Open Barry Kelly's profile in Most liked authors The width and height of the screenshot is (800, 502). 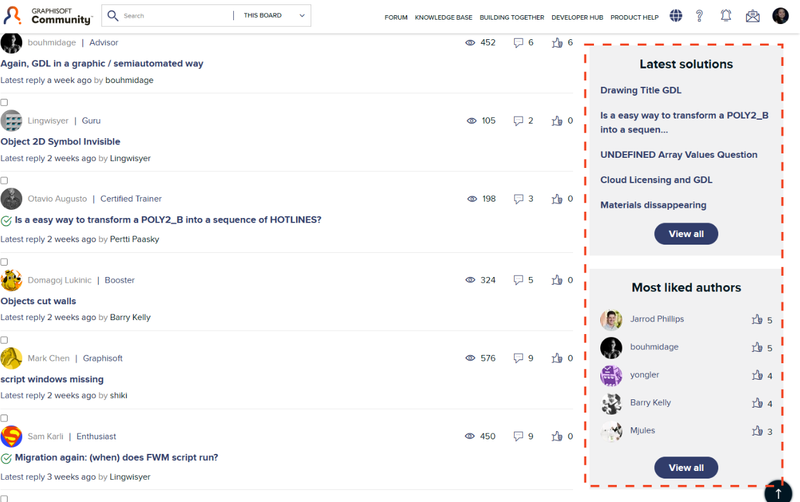point(650,403)
